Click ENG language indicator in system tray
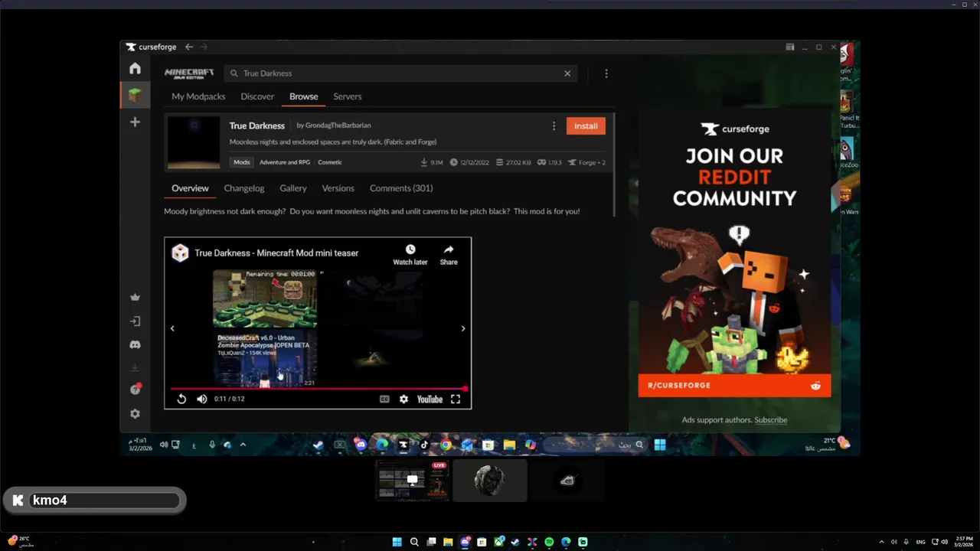The width and height of the screenshot is (980, 551). pos(920,542)
